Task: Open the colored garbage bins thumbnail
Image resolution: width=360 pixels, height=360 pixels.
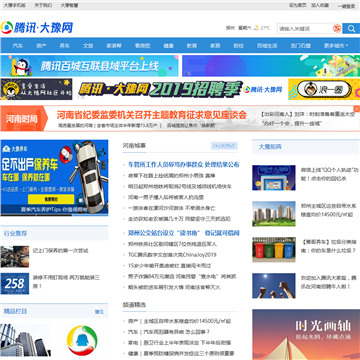Action: pyautogui.click(x=274, y=250)
